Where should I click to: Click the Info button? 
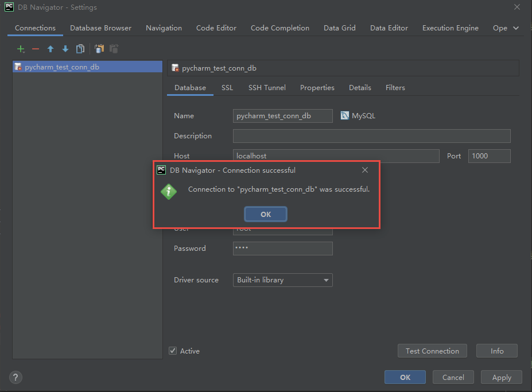[497, 351]
